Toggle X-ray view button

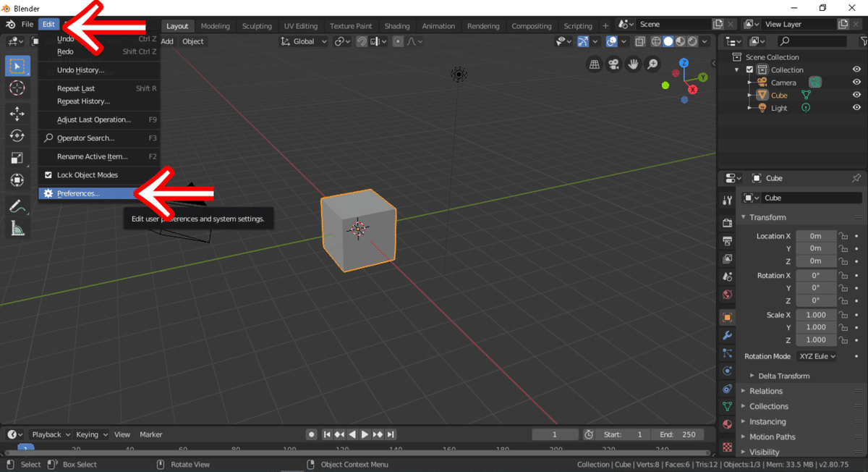click(x=640, y=41)
